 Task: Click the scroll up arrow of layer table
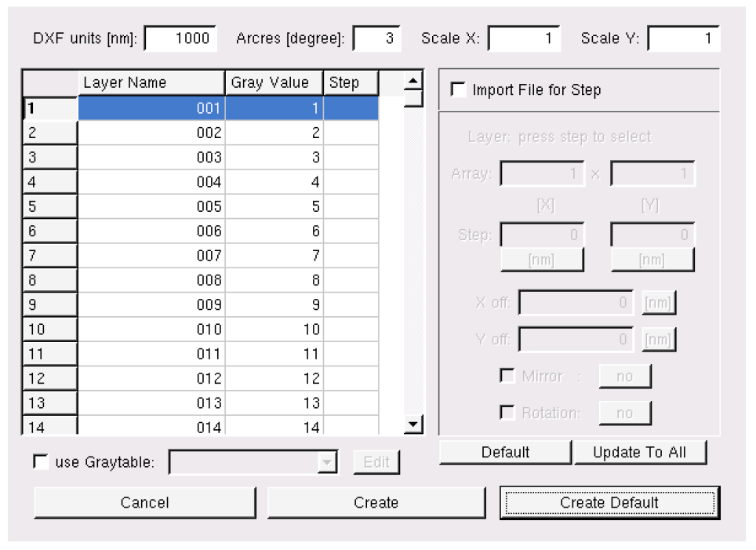(413, 80)
